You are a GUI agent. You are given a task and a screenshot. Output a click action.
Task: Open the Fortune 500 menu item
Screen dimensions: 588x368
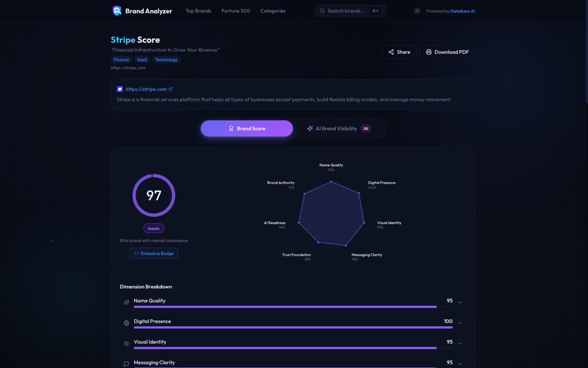pos(236,11)
